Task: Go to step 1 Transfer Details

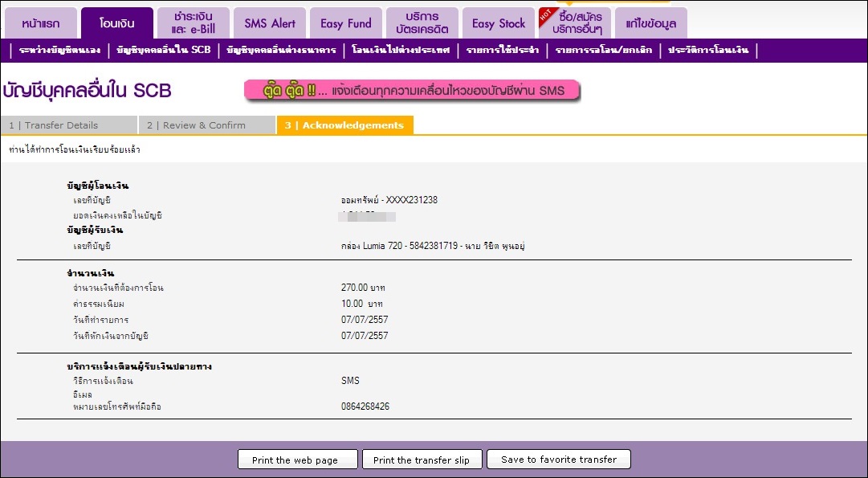Action: click(69, 125)
